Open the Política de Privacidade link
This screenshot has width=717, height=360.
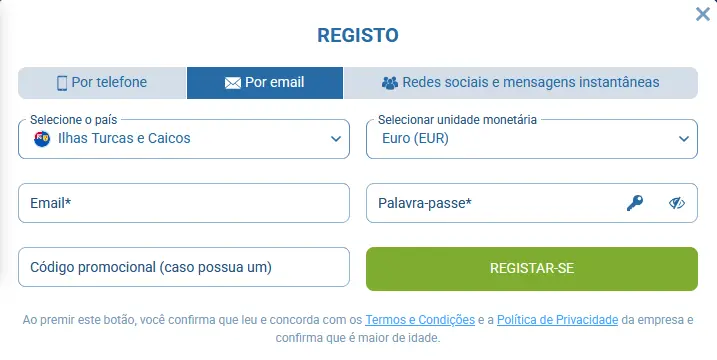click(x=557, y=320)
